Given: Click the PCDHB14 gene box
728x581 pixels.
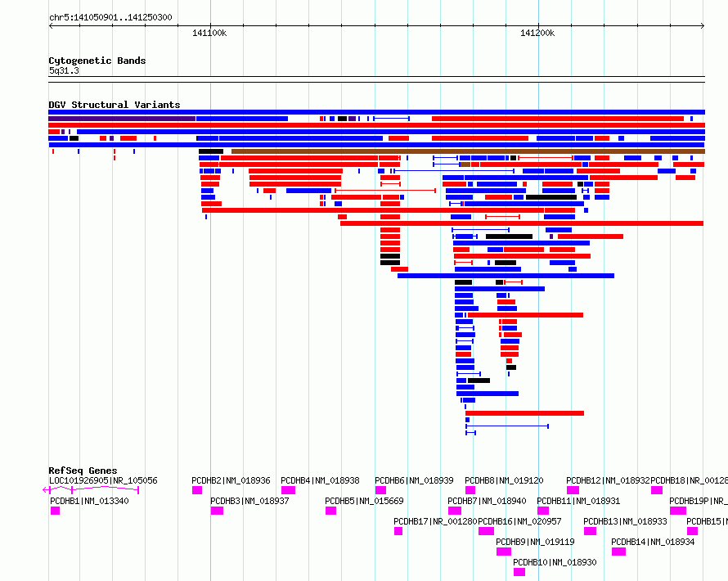Looking at the screenshot, I should click(619, 552).
